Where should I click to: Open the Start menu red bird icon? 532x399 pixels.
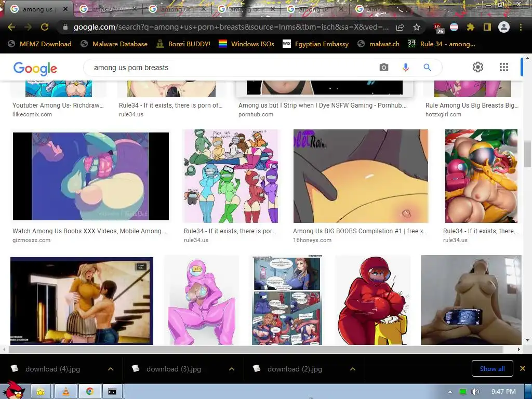click(15, 391)
